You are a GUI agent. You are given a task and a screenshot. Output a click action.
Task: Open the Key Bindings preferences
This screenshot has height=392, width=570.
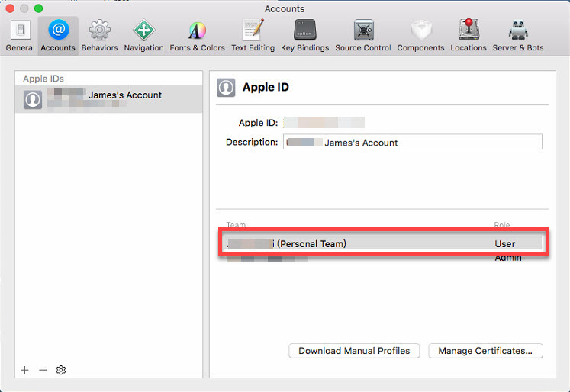(x=304, y=36)
